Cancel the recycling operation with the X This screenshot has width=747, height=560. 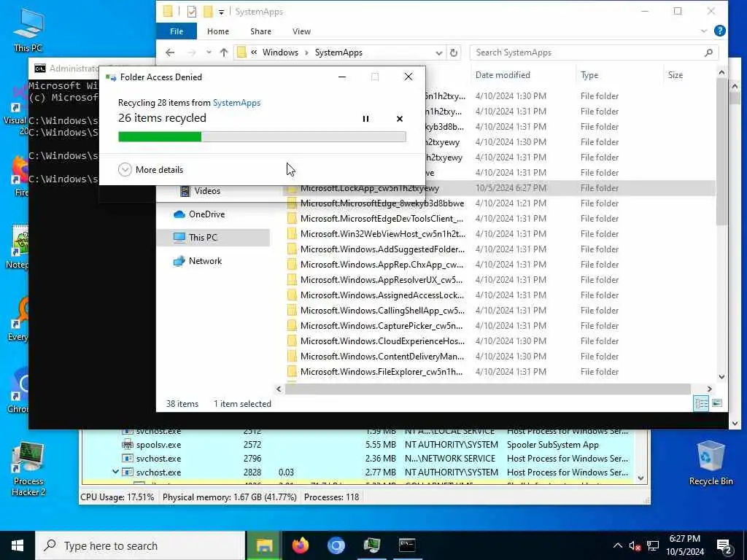[400, 119]
